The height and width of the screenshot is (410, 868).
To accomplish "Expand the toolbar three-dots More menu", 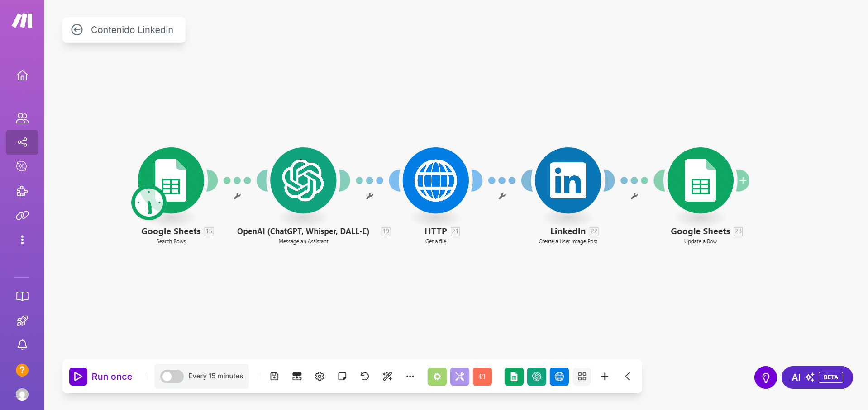I will coord(410,377).
